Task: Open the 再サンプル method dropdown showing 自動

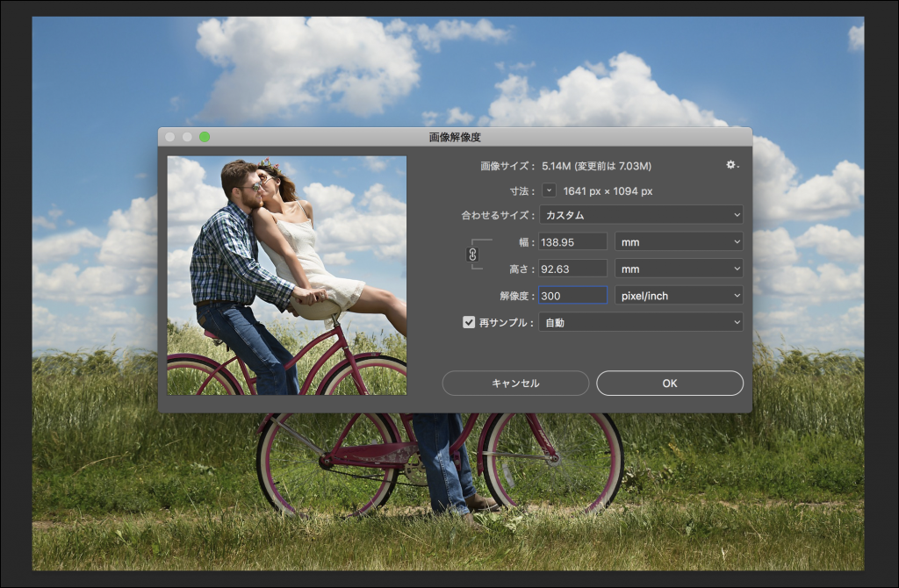Action: [641, 321]
